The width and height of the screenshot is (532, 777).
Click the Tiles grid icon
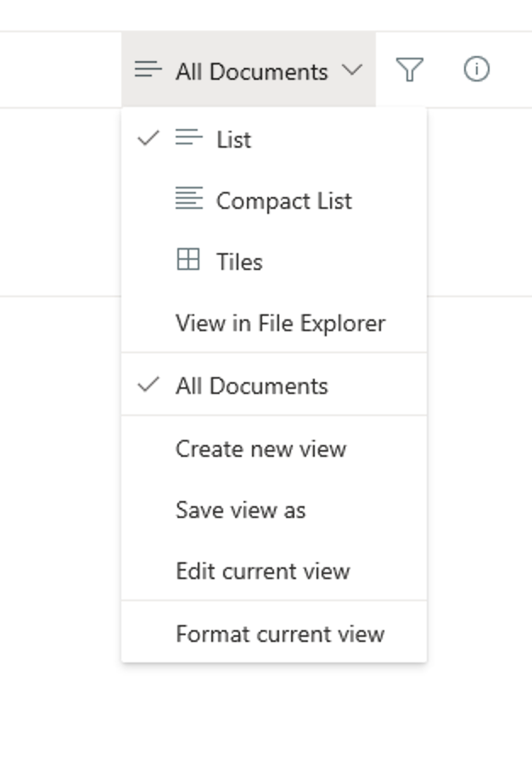point(188,259)
